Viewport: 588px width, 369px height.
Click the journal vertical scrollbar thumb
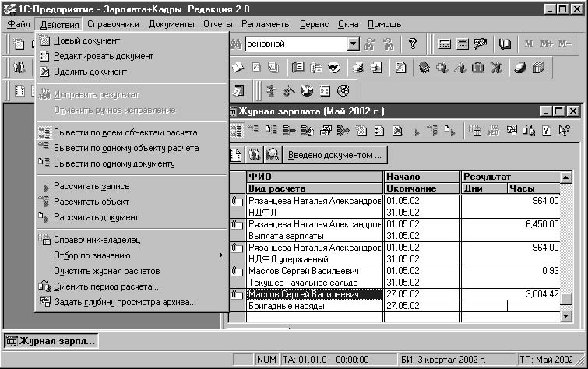[566, 298]
